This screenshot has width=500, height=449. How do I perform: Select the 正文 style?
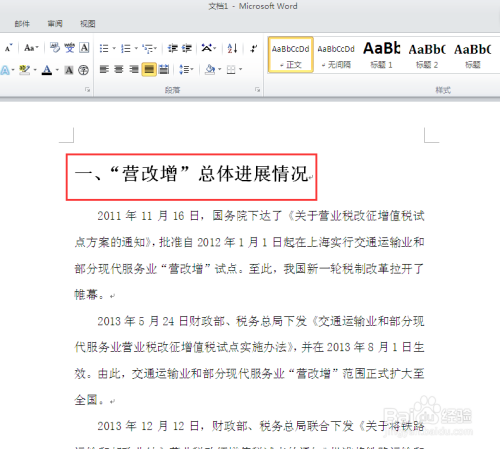(x=291, y=55)
